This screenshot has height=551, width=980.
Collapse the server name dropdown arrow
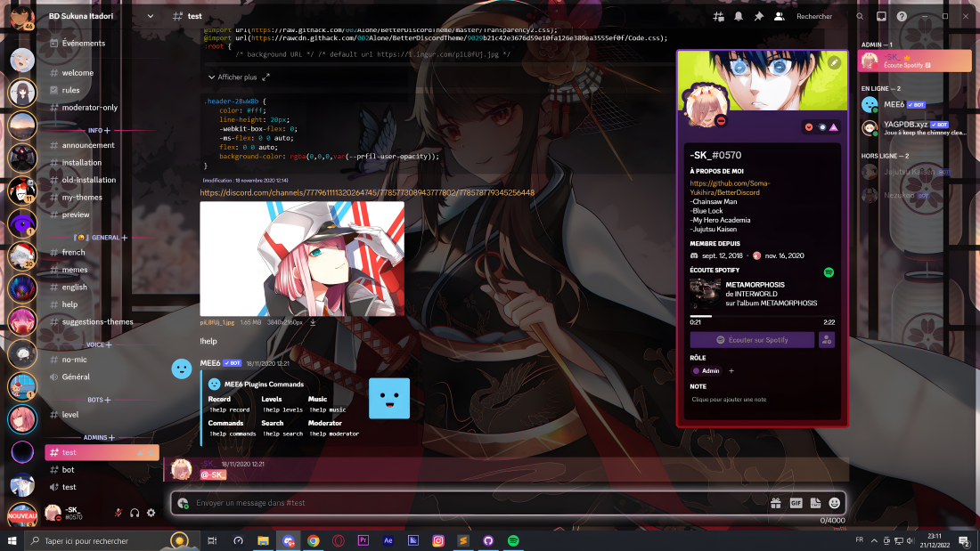coord(149,14)
